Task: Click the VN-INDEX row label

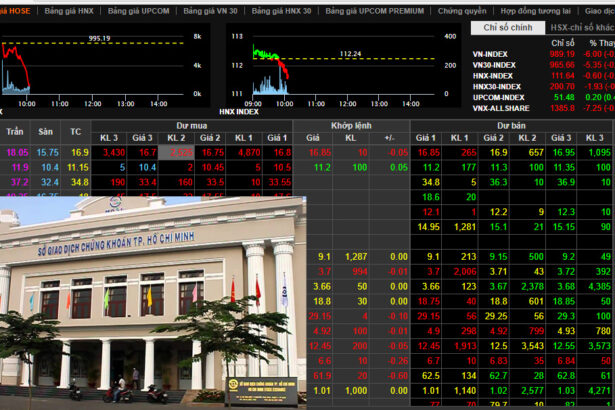Action: [490, 54]
